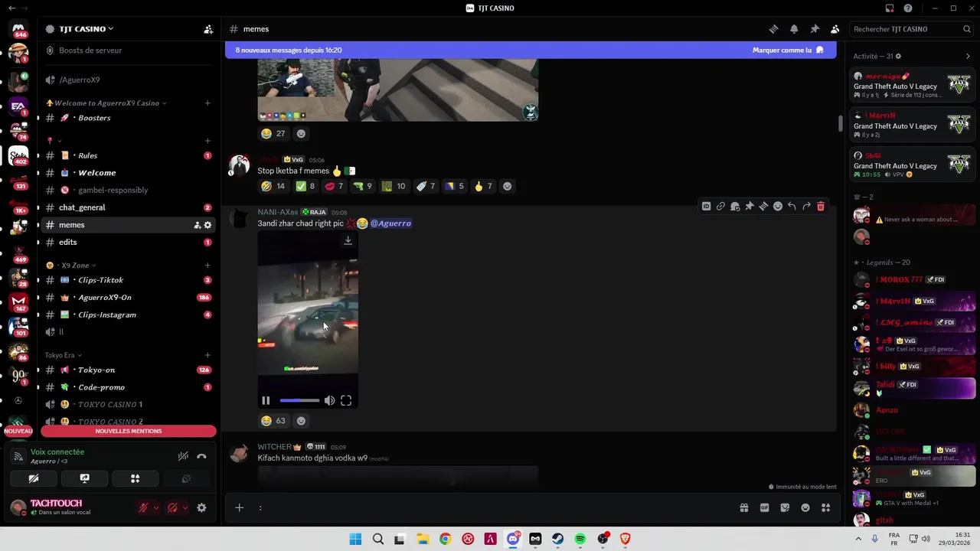Viewport: 980px width, 551px height.
Task: Disconnect from the voice channel
Action: 201,456
